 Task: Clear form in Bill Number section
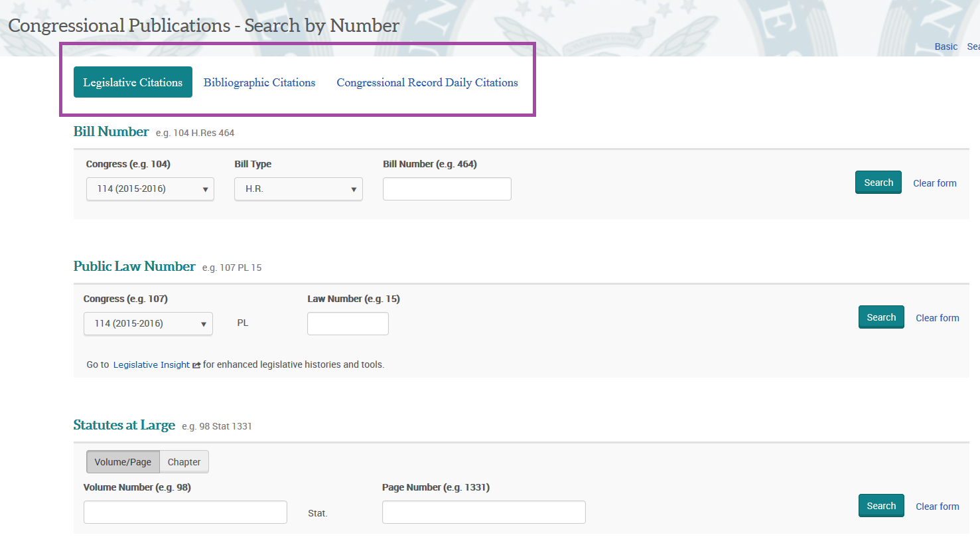click(x=935, y=183)
